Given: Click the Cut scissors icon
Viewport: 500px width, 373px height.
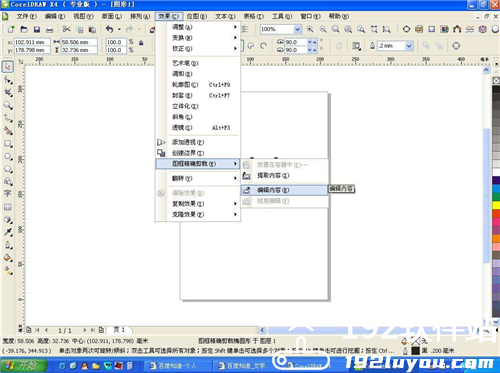Looking at the screenshot, I should pos(66,29).
